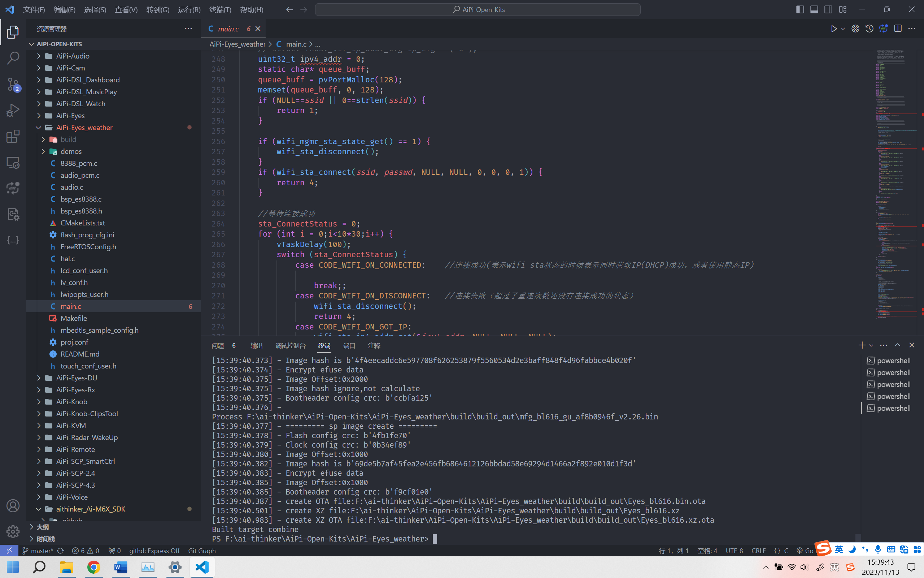Viewport: 924px width, 578px height.
Task: Open the Manage gear in activity bar
Action: tap(13, 531)
